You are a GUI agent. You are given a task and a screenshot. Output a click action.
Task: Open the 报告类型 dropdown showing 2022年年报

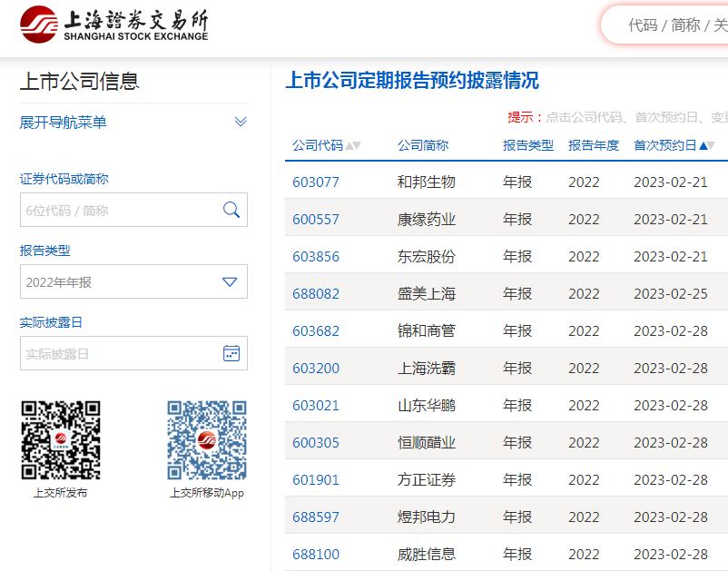[x=133, y=282]
